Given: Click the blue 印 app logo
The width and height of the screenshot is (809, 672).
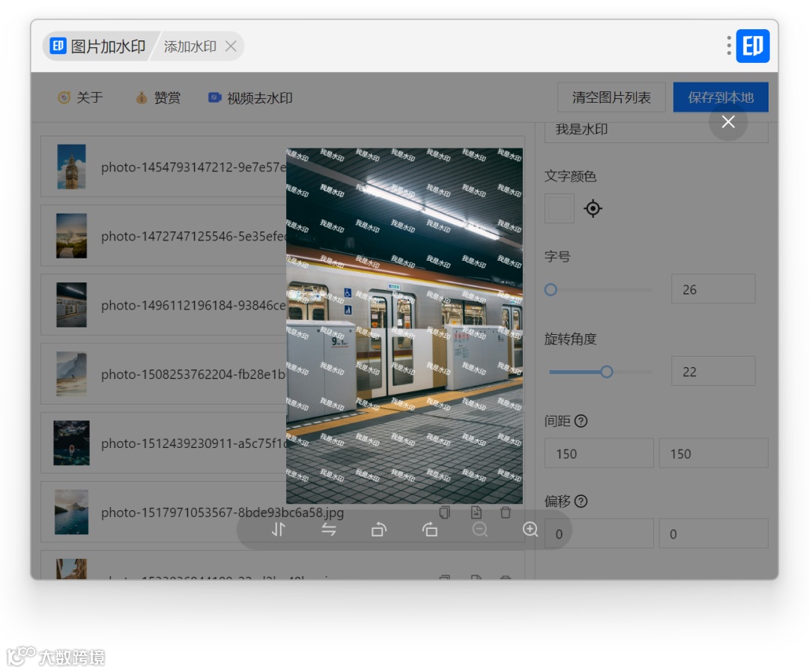Looking at the screenshot, I should 753,46.
